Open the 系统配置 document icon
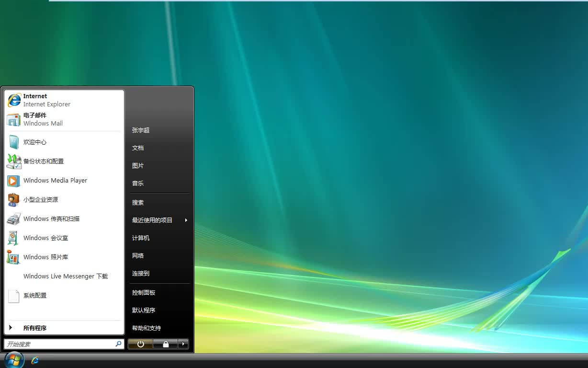 (x=14, y=296)
